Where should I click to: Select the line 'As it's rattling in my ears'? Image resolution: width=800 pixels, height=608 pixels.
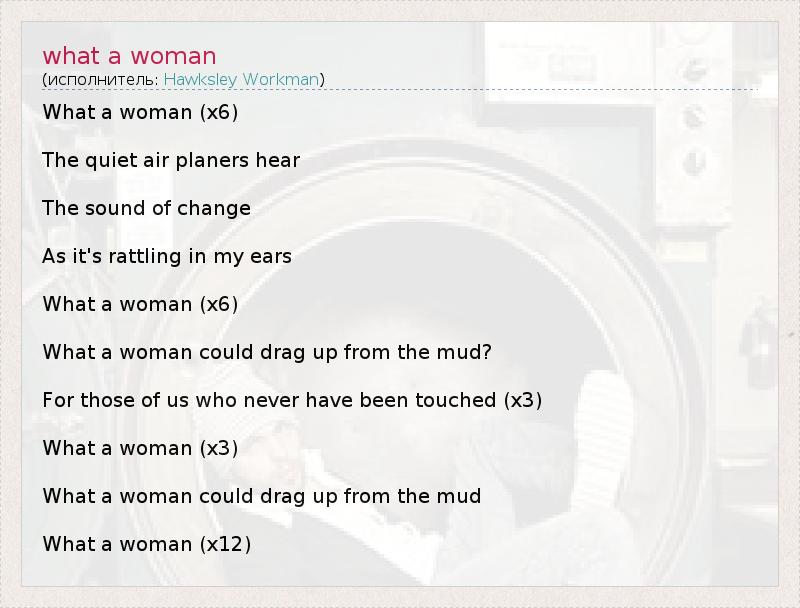[x=167, y=256]
